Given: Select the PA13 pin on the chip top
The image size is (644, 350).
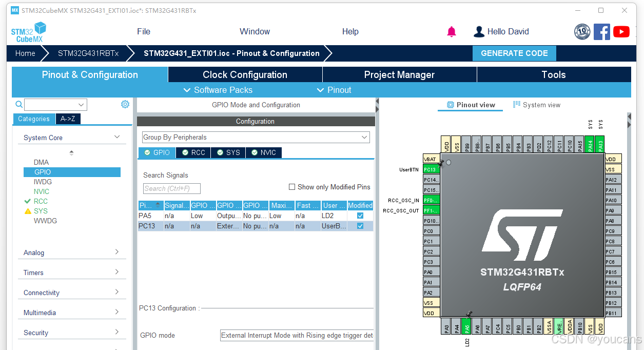Looking at the screenshot, I should (600, 144).
